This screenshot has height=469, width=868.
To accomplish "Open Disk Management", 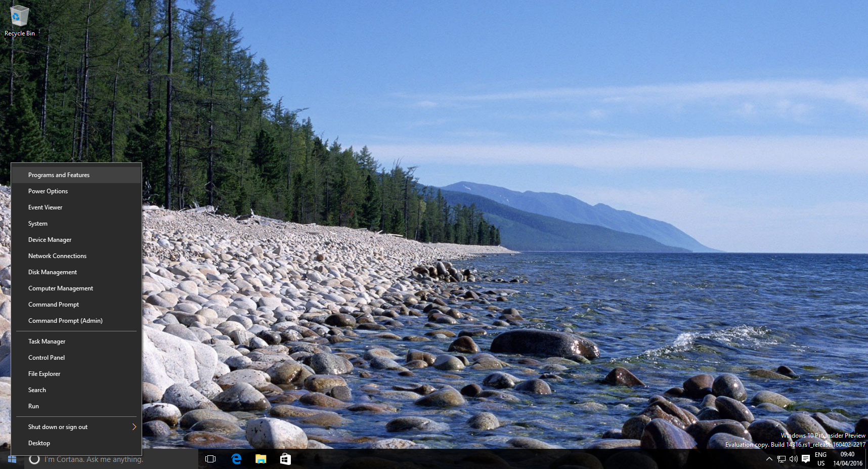I will [76, 272].
